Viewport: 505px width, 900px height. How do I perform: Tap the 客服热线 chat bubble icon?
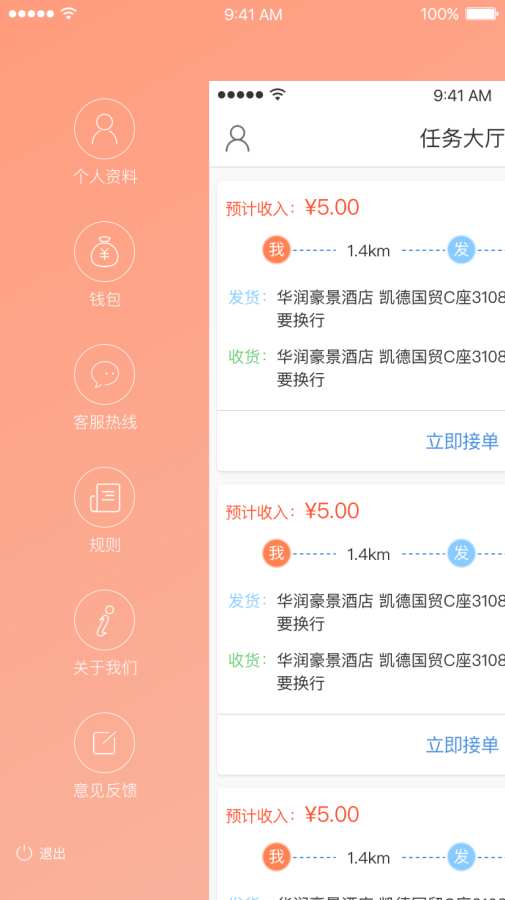(104, 374)
